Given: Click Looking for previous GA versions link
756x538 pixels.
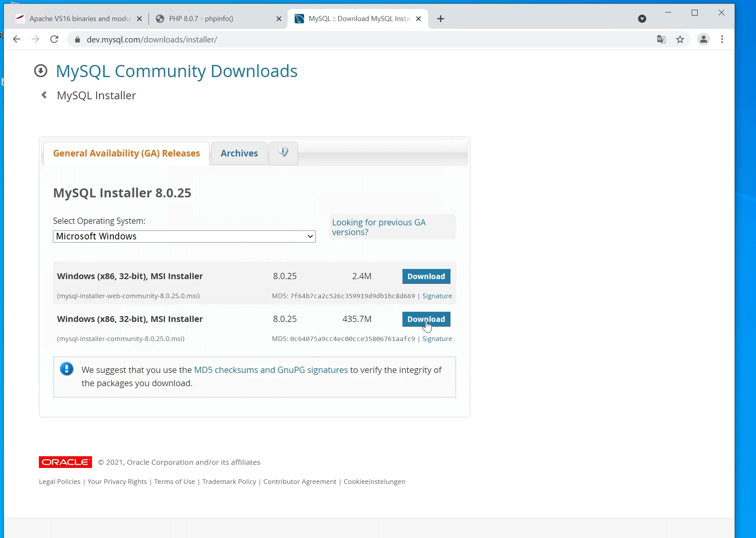Looking at the screenshot, I should [x=379, y=227].
